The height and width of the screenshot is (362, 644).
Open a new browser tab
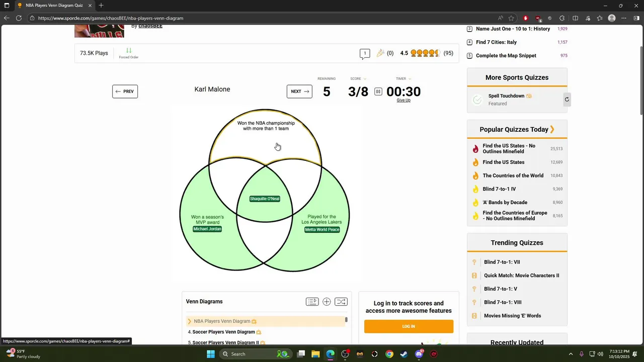pyautogui.click(x=101, y=6)
